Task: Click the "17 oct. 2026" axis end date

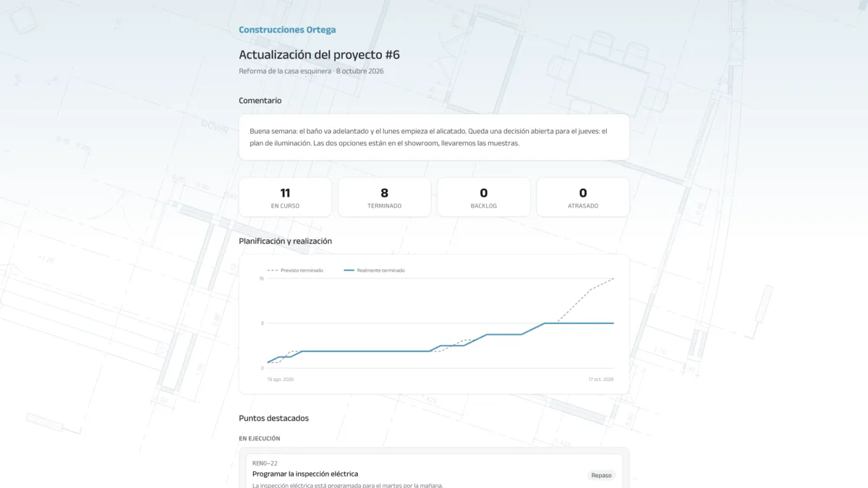Action: click(x=600, y=379)
